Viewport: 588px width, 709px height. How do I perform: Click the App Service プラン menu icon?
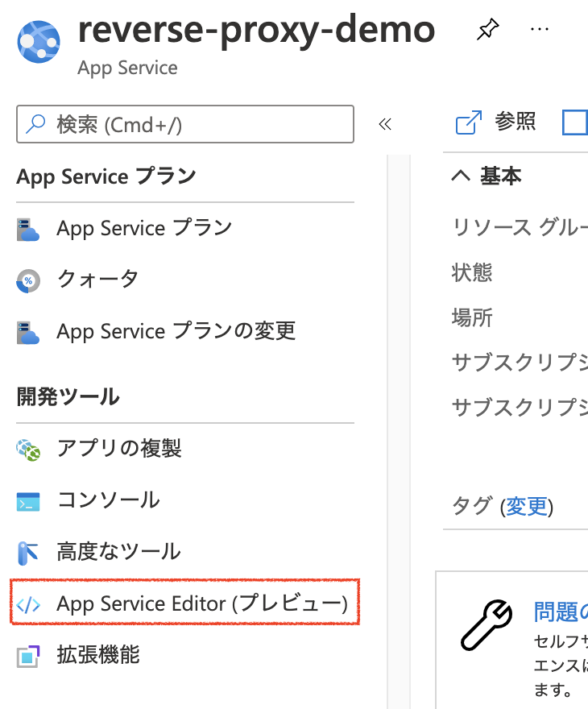point(28,230)
